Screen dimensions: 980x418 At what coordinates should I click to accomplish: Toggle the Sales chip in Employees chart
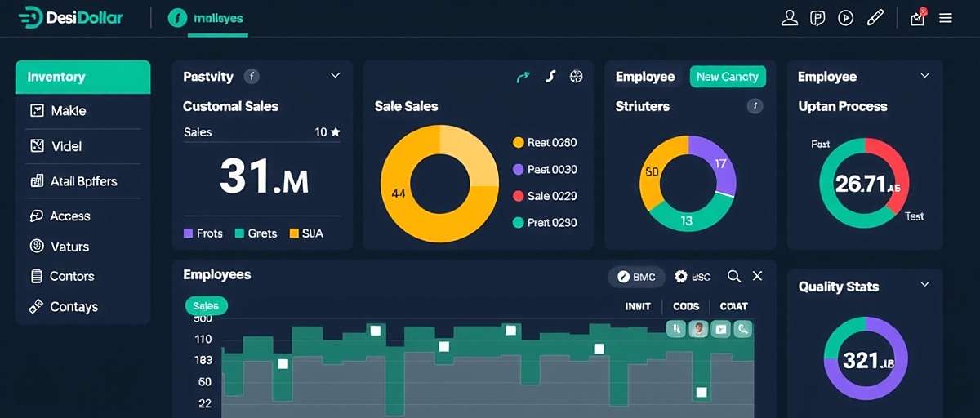click(207, 306)
